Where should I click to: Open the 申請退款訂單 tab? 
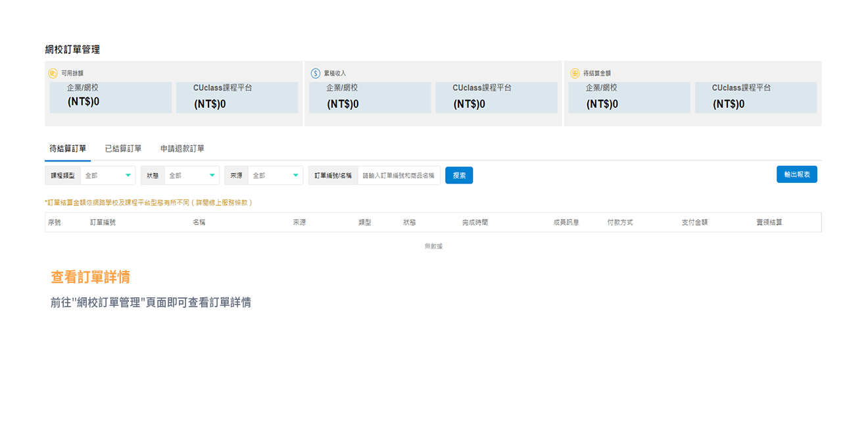click(x=182, y=149)
